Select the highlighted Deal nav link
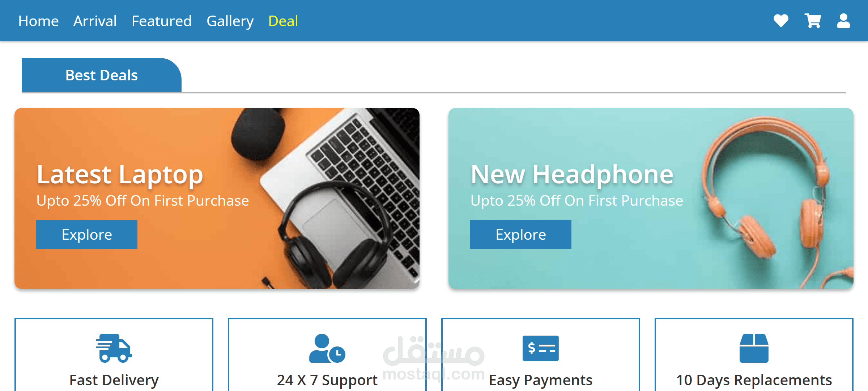 (283, 21)
